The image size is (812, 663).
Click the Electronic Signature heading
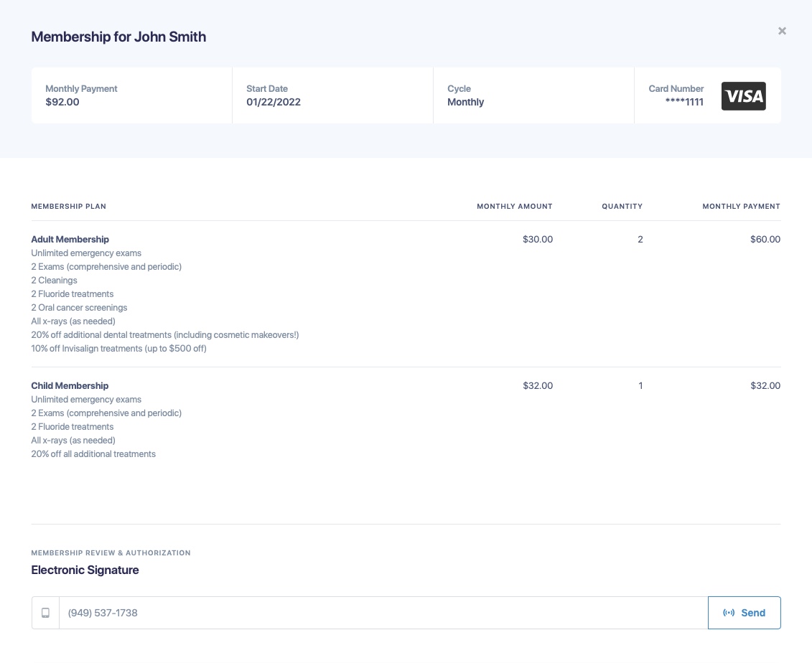85,570
